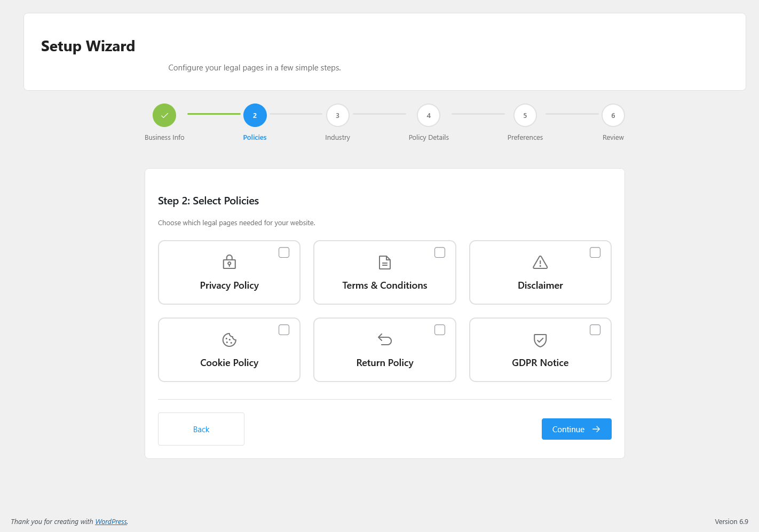Click the cookie icon on Cookie Policy card
The height and width of the screenshot is (532, 759).
tap(229, 340)
